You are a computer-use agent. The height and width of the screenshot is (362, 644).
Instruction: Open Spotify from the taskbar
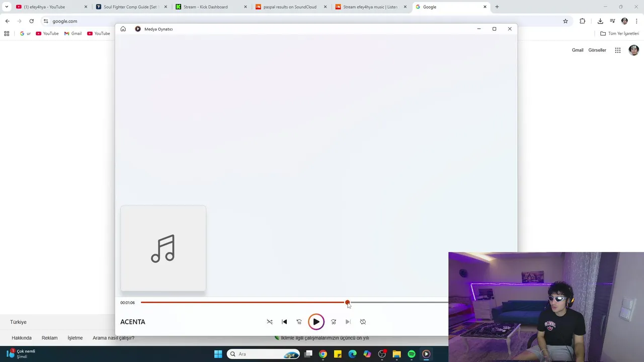(412, 354)
